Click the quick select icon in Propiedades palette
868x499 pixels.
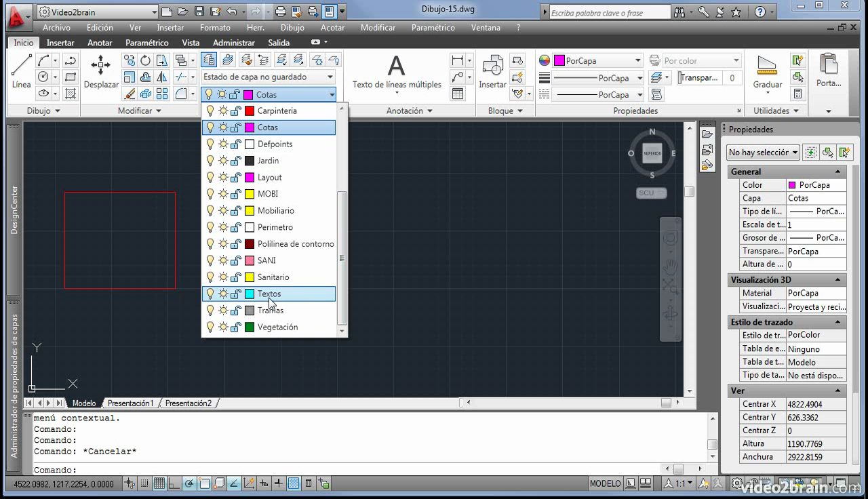(844, 153)
